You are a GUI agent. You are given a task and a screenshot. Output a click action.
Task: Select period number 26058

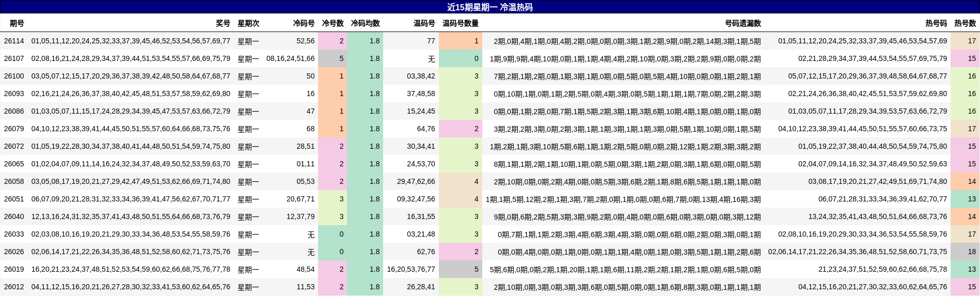(14, 181)
